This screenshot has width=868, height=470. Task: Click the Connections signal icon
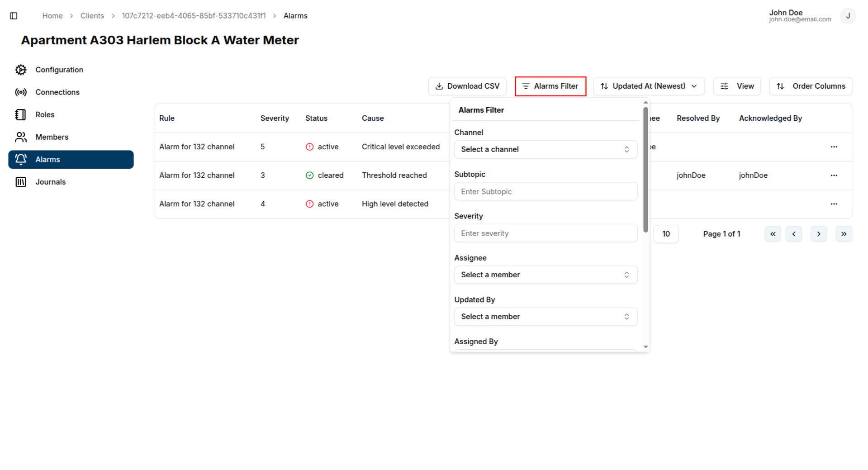[21, 92]
